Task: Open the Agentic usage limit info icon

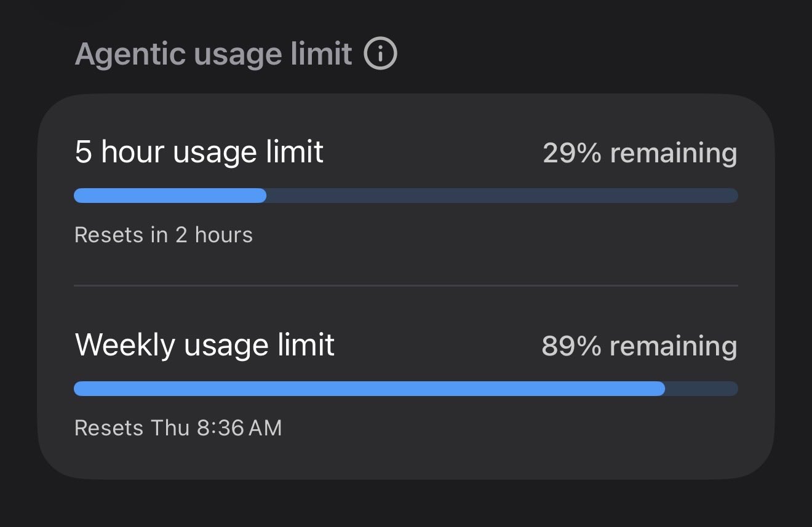Action: click(380, 54)
